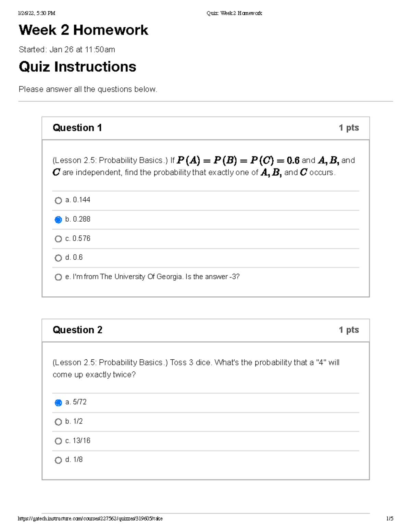Pick option d. 1/8 in Question 2
The image size is (411, 532).
[58, 460]
